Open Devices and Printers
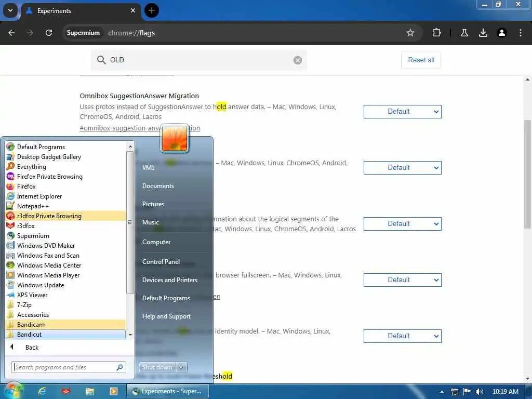This screenshot has height=399, width=532. click(x=170, y=280)
